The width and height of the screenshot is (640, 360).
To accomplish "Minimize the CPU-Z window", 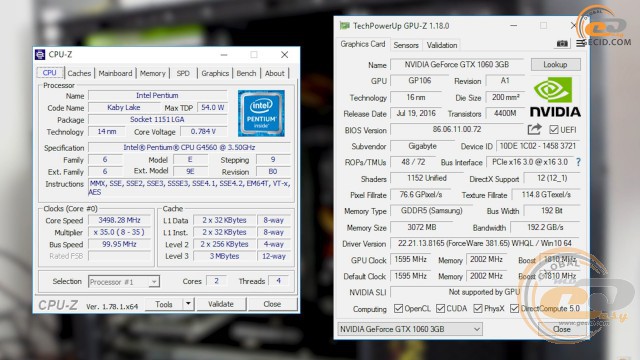I will pos(224,54).
